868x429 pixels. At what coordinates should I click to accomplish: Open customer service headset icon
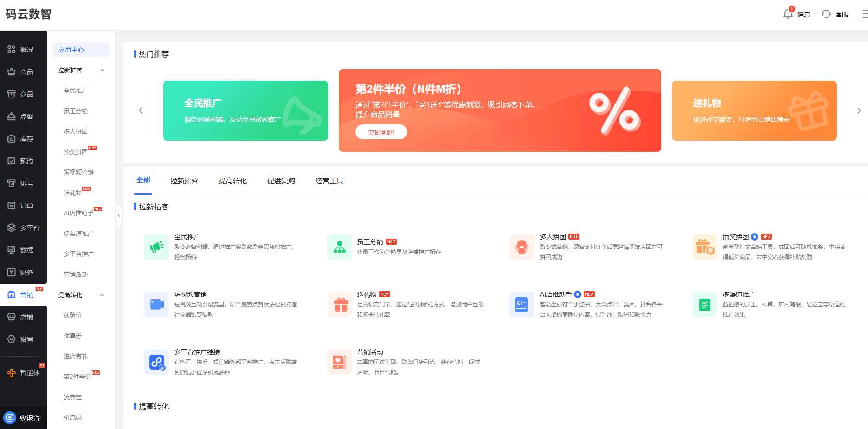(826, 14)
